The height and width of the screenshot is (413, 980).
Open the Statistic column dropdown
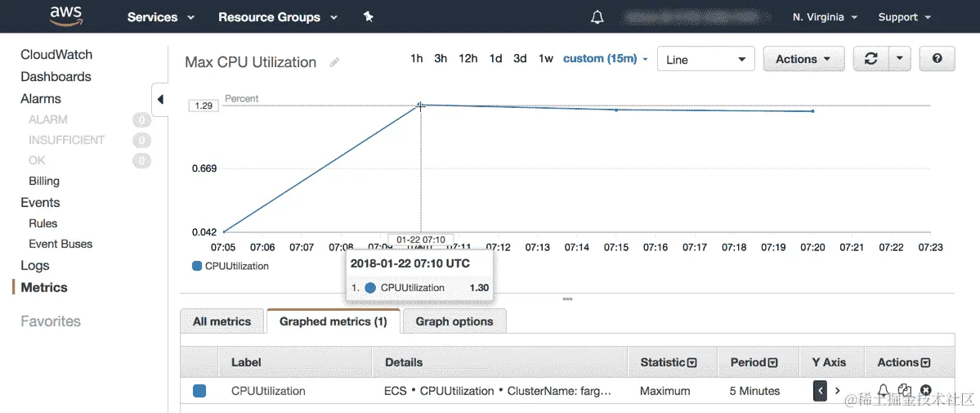click(691, 362)
